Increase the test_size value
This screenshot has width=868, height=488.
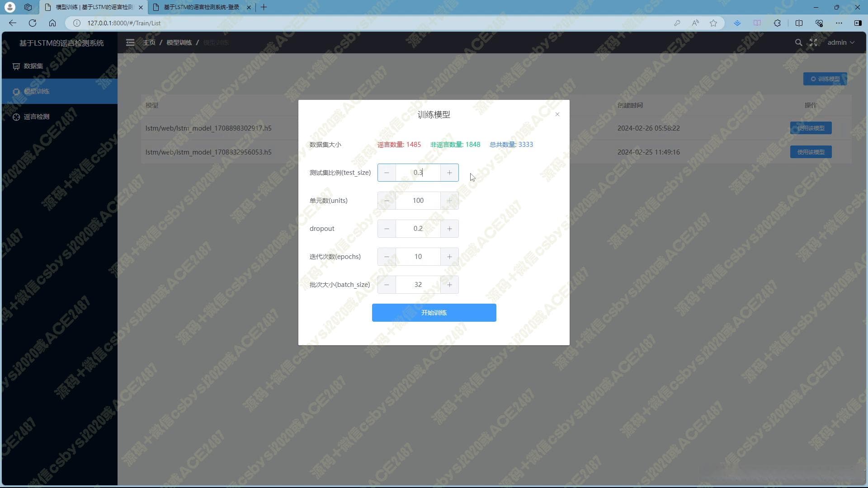(449, 173)
